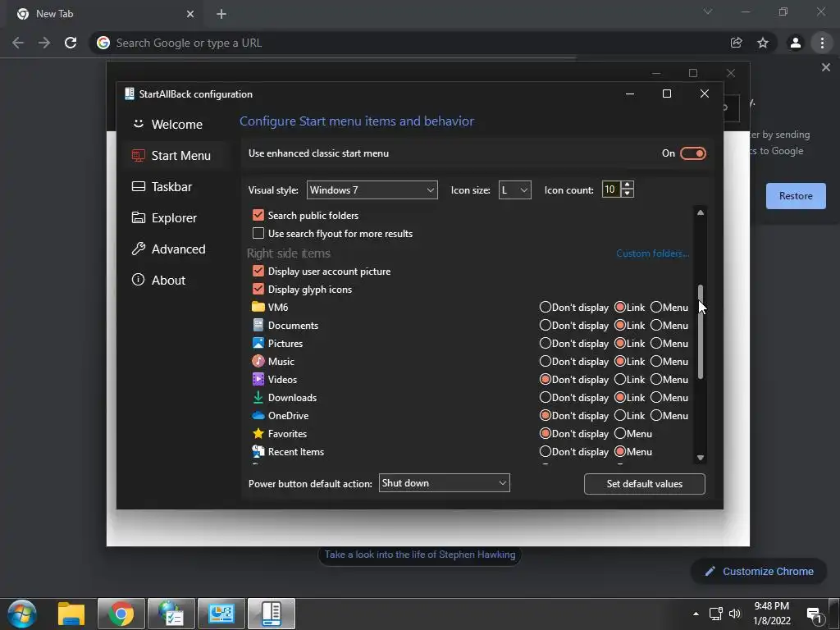Click the Recent Items icon
The image size is (840, 630).
pos(258,452)
